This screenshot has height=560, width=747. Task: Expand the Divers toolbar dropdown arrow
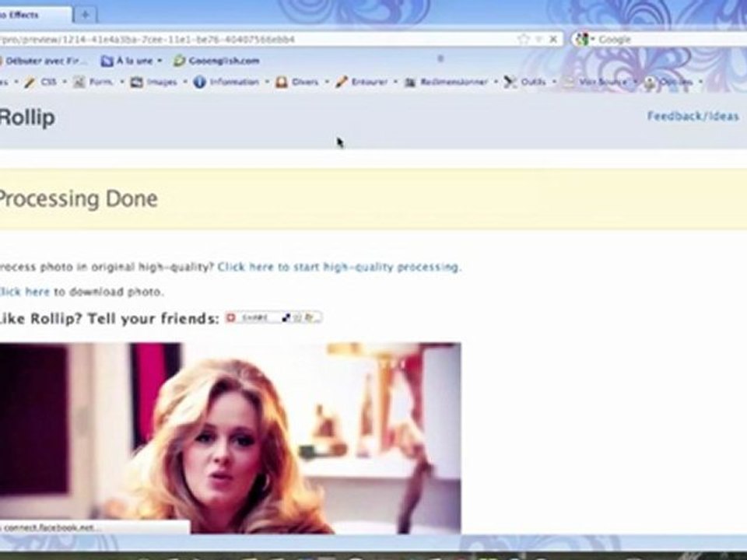[x=327, y=82]
